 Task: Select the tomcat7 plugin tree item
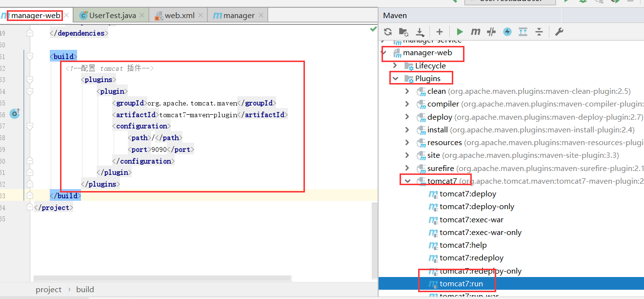pos(442,181)
